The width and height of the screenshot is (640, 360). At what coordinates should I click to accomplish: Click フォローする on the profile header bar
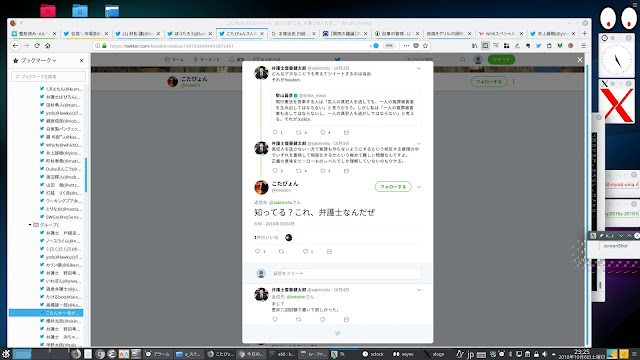click(x=489, y=82)
